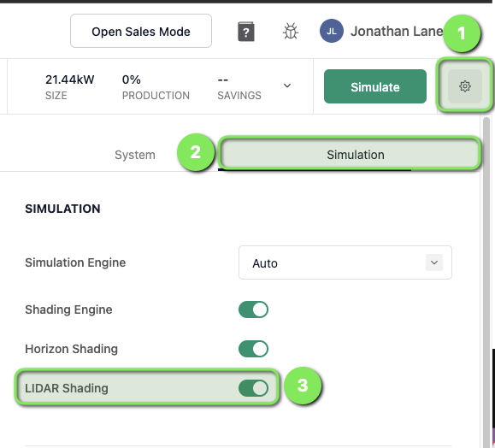Turn off LIDAR Shading toggle
The image size is (495, 448).
tap(253, 388)
